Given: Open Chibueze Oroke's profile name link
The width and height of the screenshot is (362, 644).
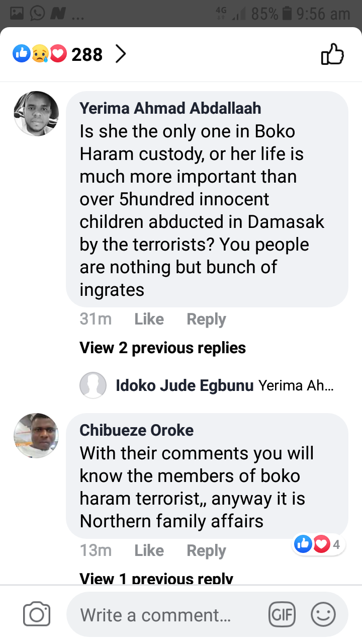Looking at the screenshot, I should 137,430.
